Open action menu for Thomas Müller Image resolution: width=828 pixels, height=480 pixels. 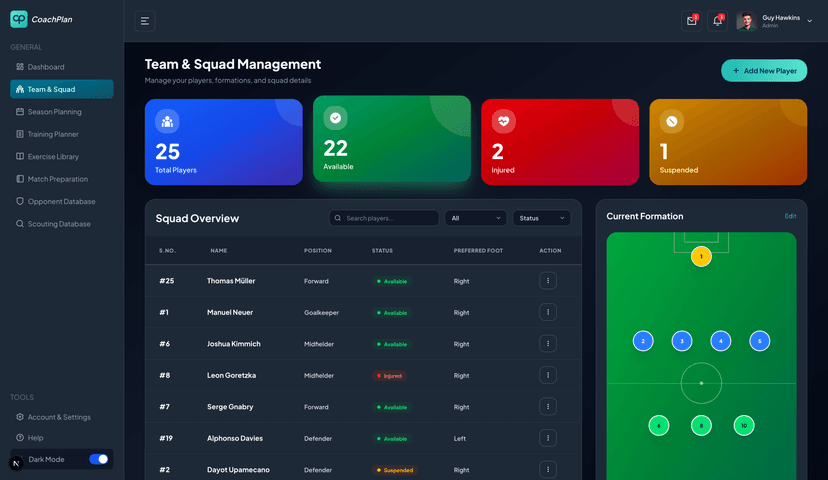point(547,281)
